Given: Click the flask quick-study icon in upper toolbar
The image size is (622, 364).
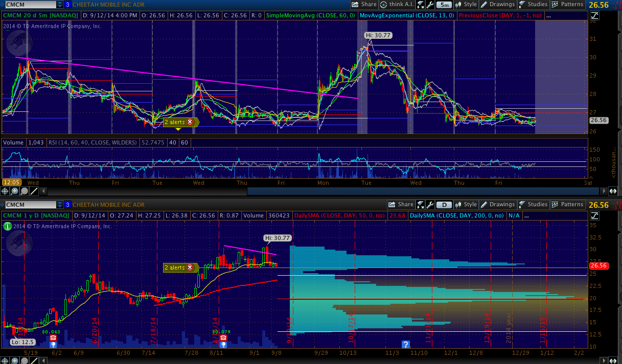Looking at the screenshot, I should point(420,5).
